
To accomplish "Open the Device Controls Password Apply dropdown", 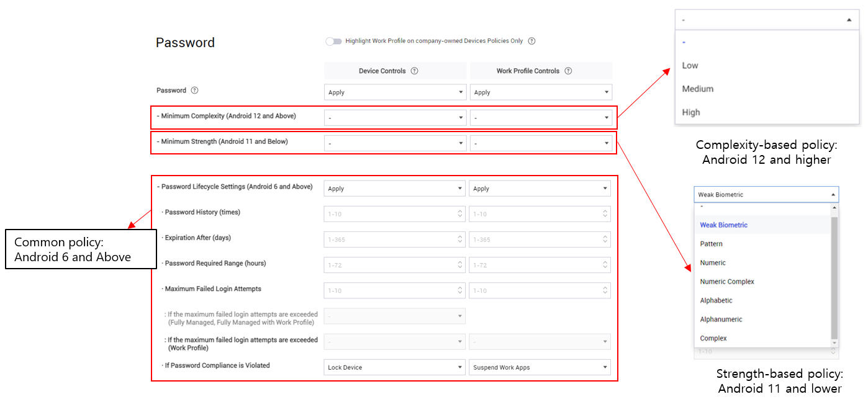I will 395,91.
